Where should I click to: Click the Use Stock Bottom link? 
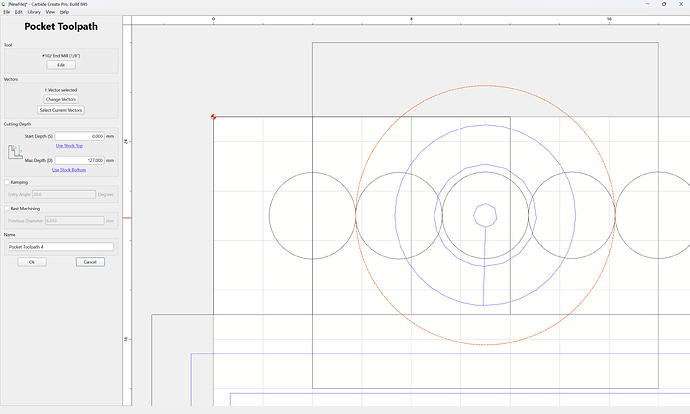click(69, 170)
